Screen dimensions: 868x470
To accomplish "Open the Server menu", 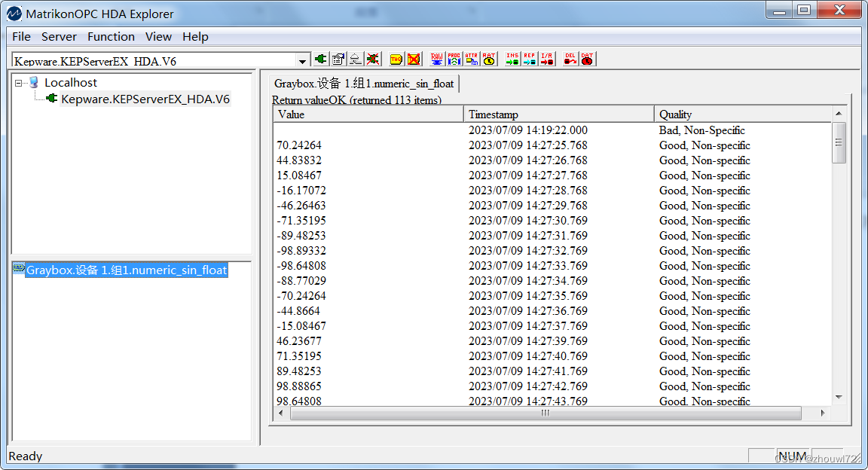I will [x=59, y=37].
